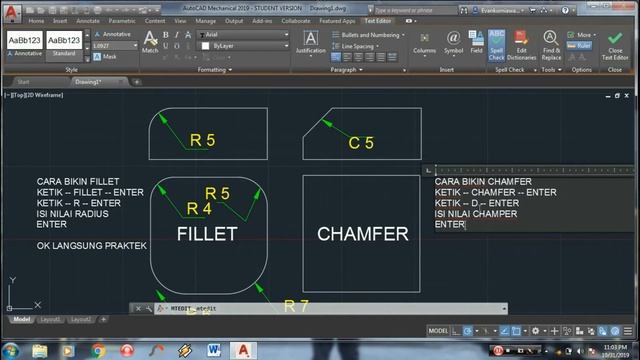
Task: Open the Insert ribbon tab
Action: click(x=60, y=21)
